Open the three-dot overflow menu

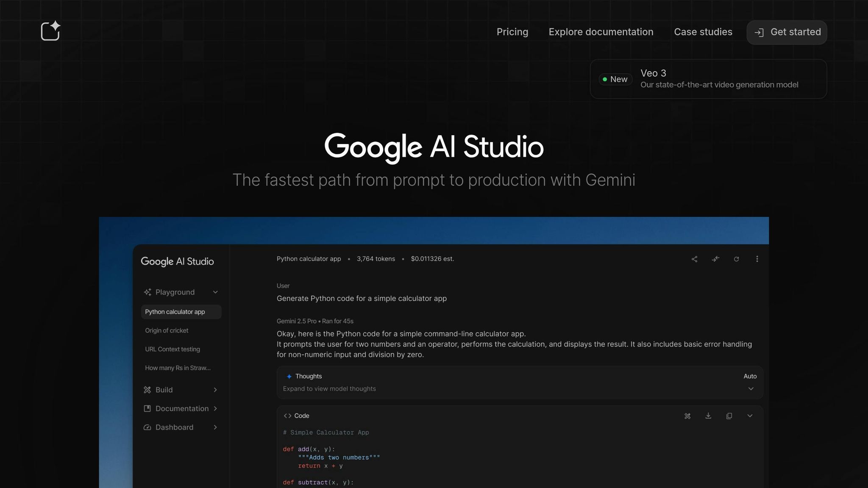pos(757,259)
